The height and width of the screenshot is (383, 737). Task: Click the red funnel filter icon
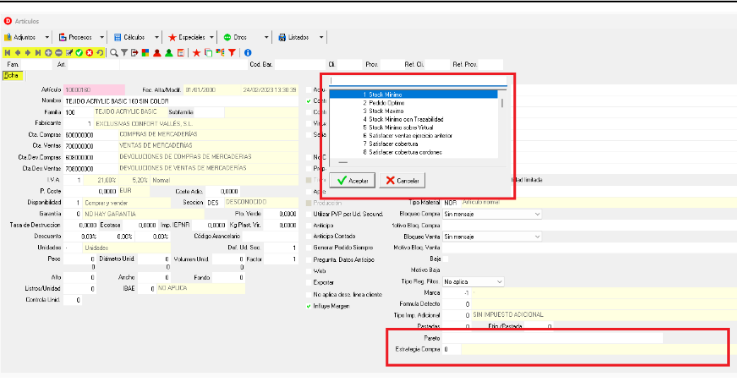232,53
